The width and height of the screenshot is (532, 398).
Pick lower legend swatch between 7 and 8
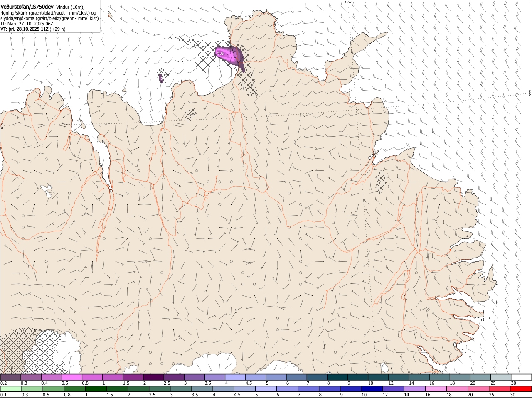[308, 389]
